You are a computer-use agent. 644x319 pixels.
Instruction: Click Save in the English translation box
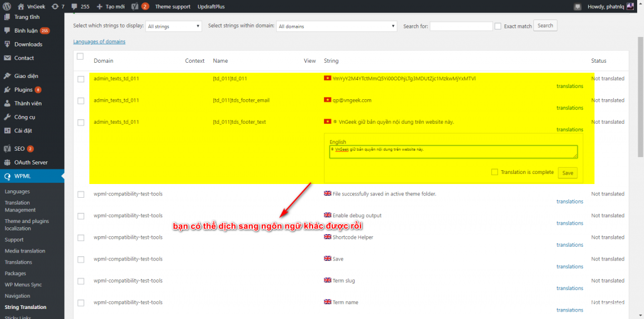567,173
